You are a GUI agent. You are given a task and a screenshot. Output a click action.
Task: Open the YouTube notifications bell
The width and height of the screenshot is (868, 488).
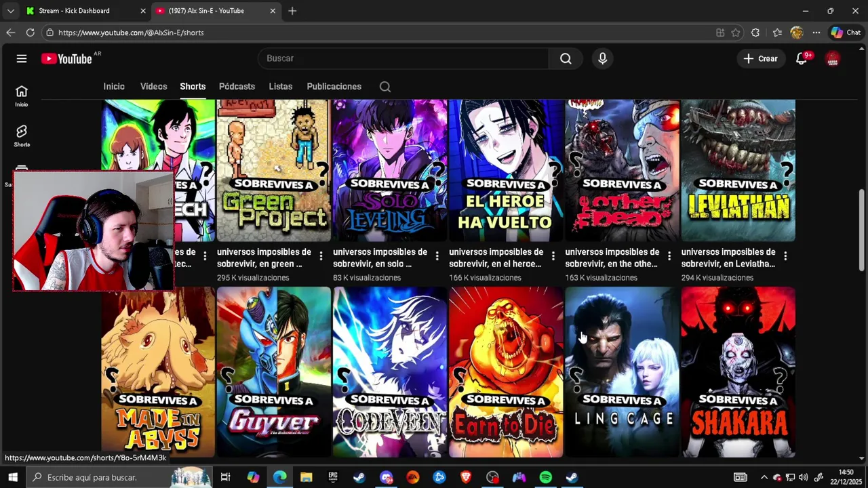[x=802, y=58]
